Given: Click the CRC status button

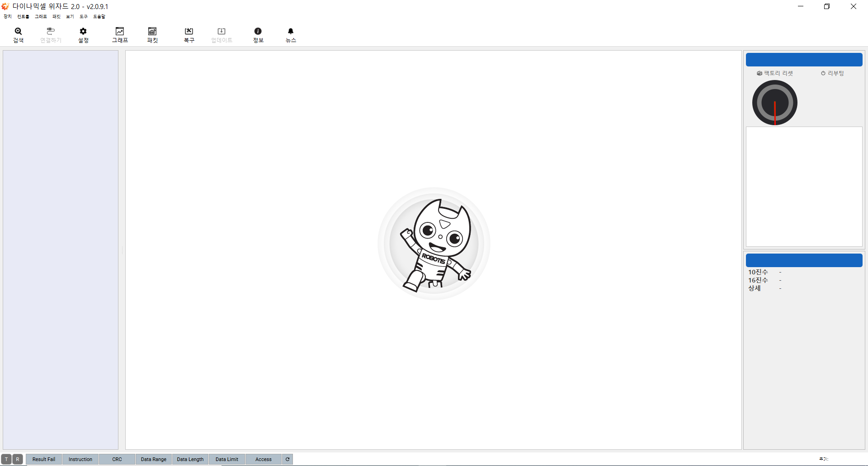Looking at the screenshot, I should 117,459.
